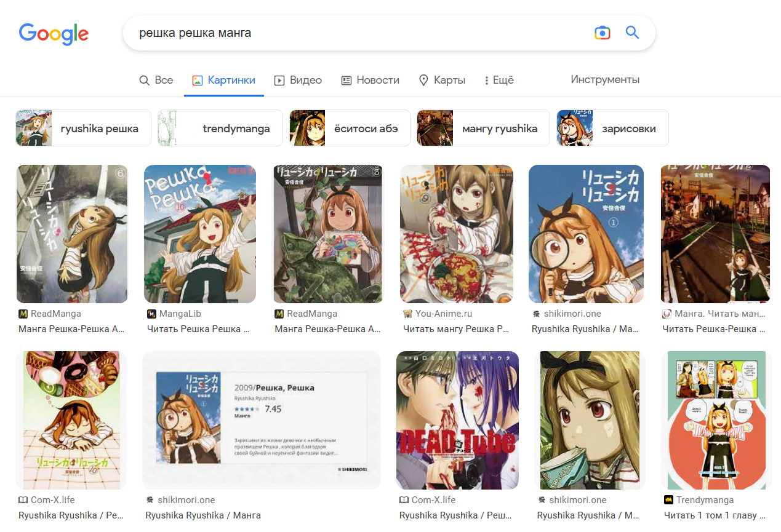Select the 'мангу ryushika' suggestion chip
This screenshot has width=781, height=532.
[x=483, y=128]
